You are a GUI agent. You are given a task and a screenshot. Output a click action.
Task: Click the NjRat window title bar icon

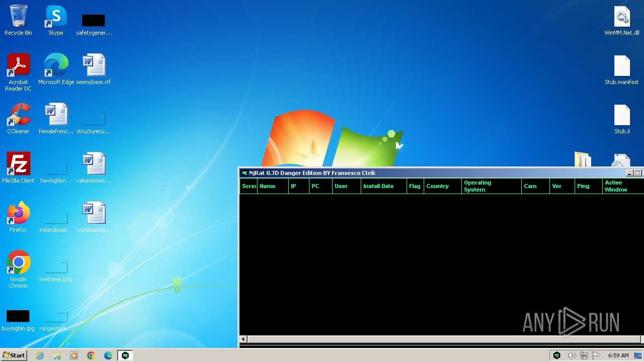pos(245,173)
